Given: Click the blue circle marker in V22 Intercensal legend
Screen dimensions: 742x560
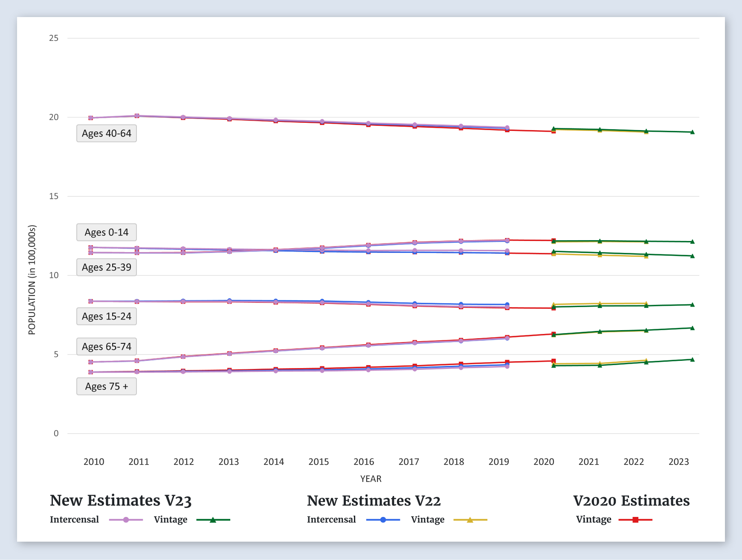Looking at the screenshot, I should point(383,520).
